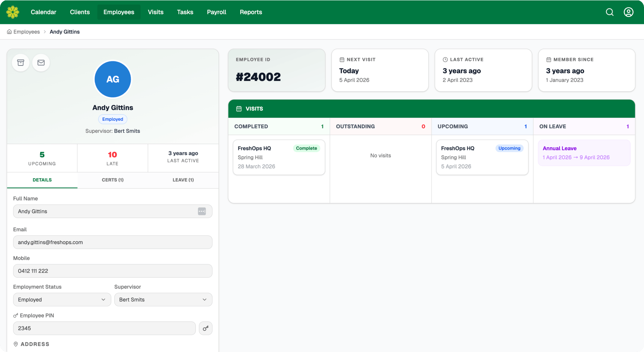The width and height of the screenshot is (644, 352).
Task: Switch to the LEAVE tab
Action: pyautogui.click(x=183, y=180)
